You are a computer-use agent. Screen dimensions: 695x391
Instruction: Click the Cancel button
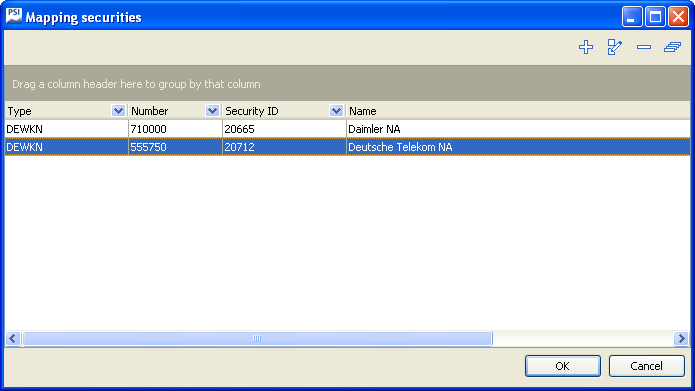(646, 366)
